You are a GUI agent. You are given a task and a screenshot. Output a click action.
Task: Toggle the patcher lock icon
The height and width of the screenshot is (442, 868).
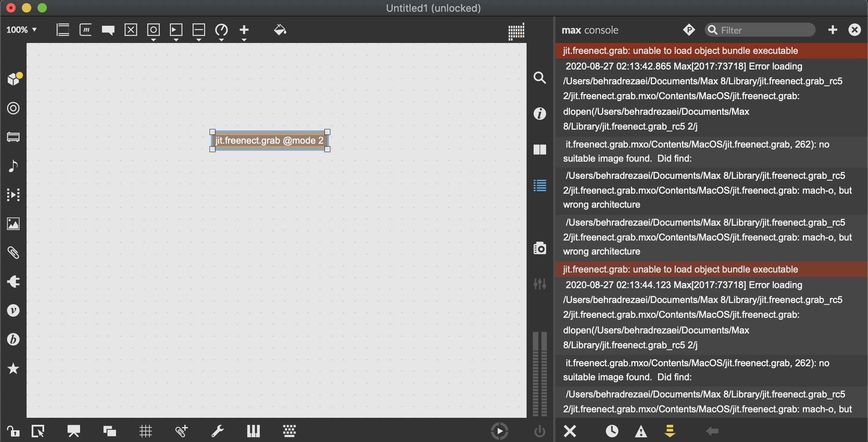13,431
